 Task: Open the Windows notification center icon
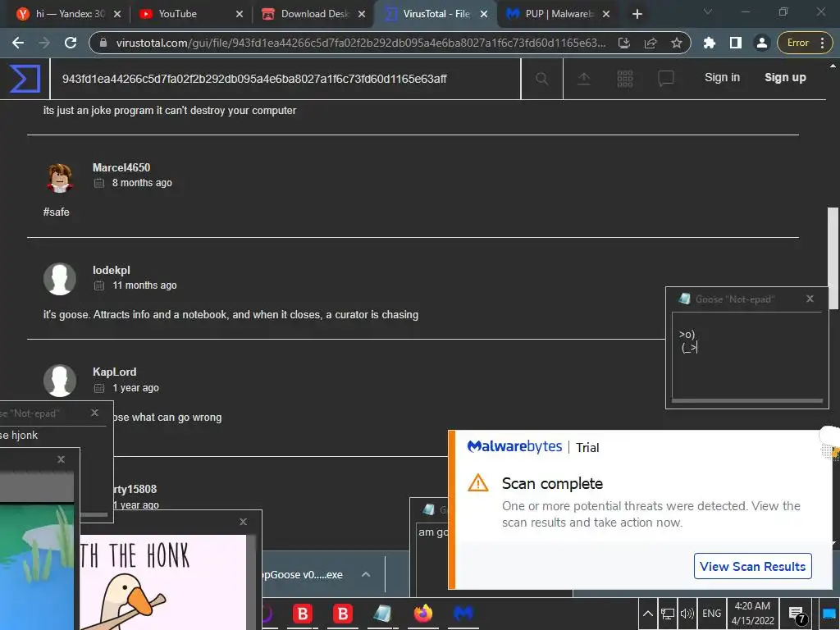(x=797, y=615)
